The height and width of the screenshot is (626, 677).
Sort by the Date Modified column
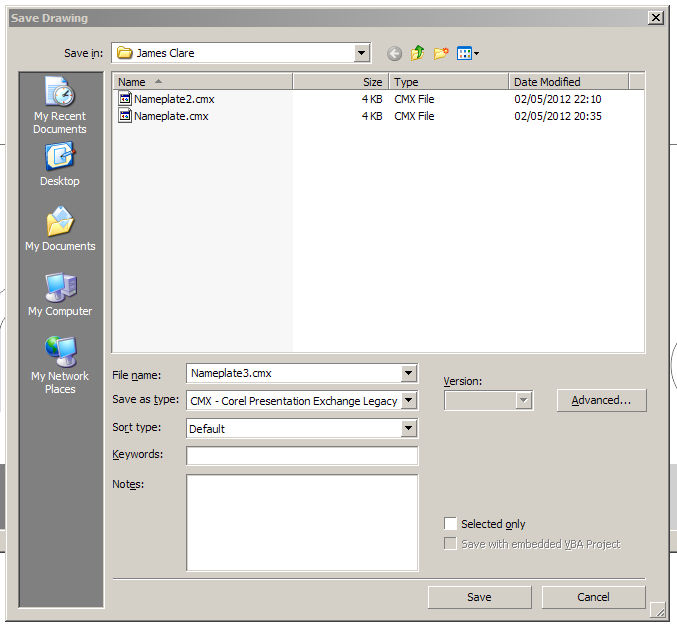[569, 82]
